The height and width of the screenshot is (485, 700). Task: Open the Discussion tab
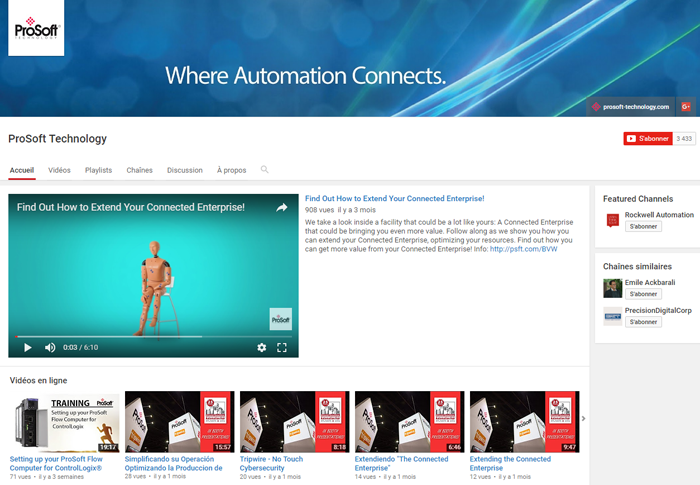point(185,170)
